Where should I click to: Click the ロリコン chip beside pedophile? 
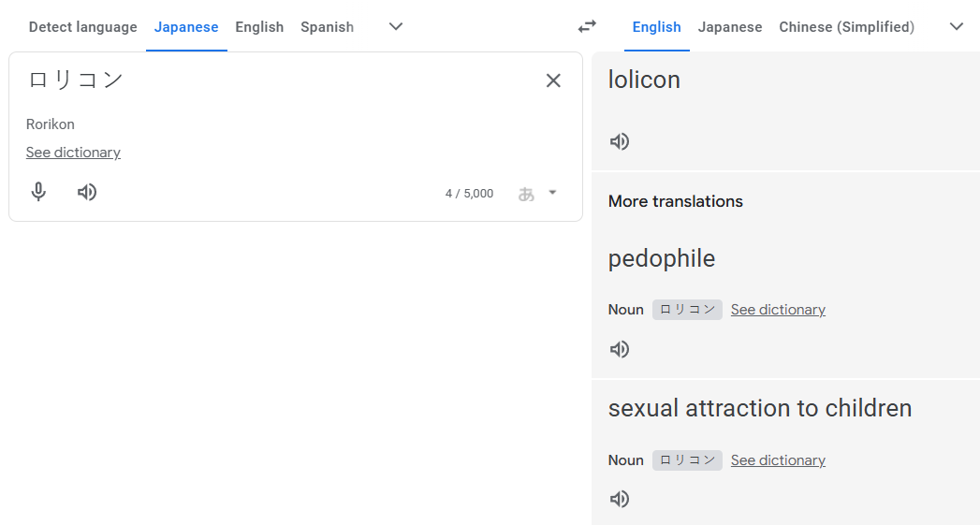pyautogui.click(x=688, y=310)
